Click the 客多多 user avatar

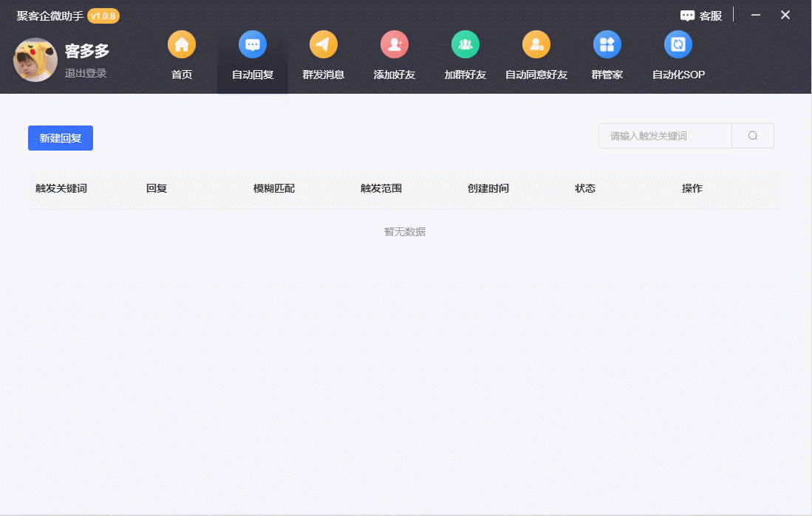click(35, 60)
